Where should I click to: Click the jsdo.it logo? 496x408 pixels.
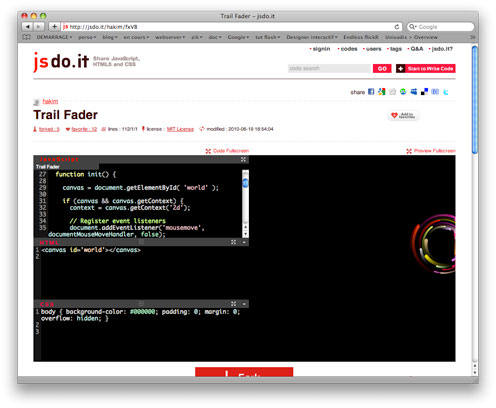pos(61,62)
